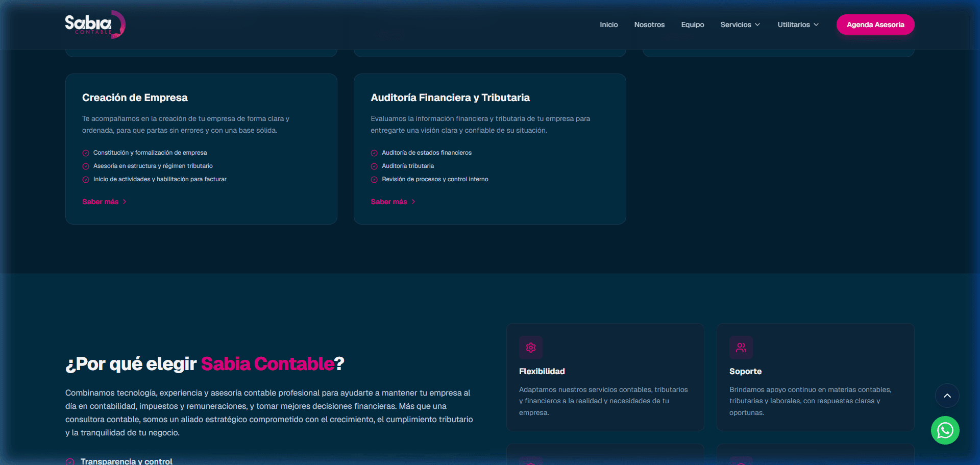Click check icon beside Auditoría tributaria
980x465 pixels.
374,166
